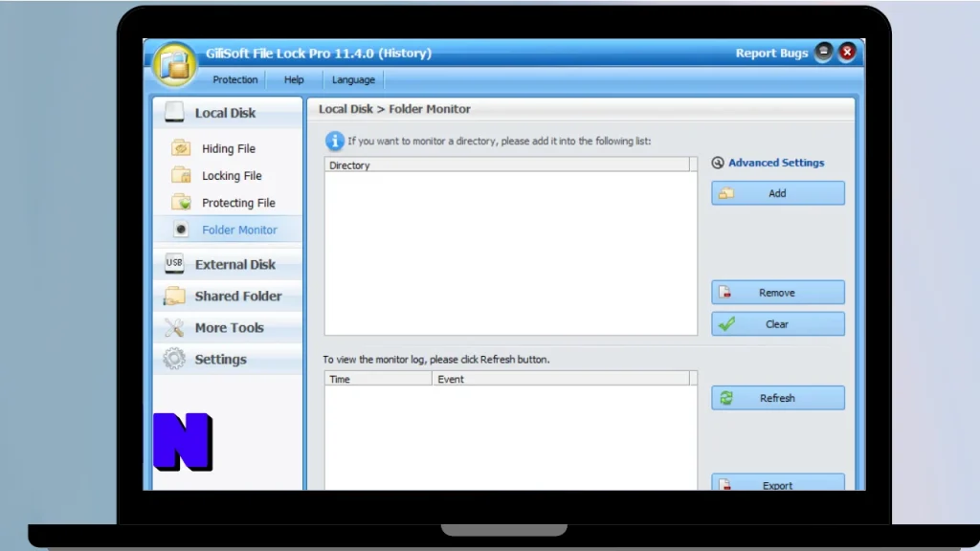980x551 pixels.
Task: Open the Help menu
Action: click(294, 79)
